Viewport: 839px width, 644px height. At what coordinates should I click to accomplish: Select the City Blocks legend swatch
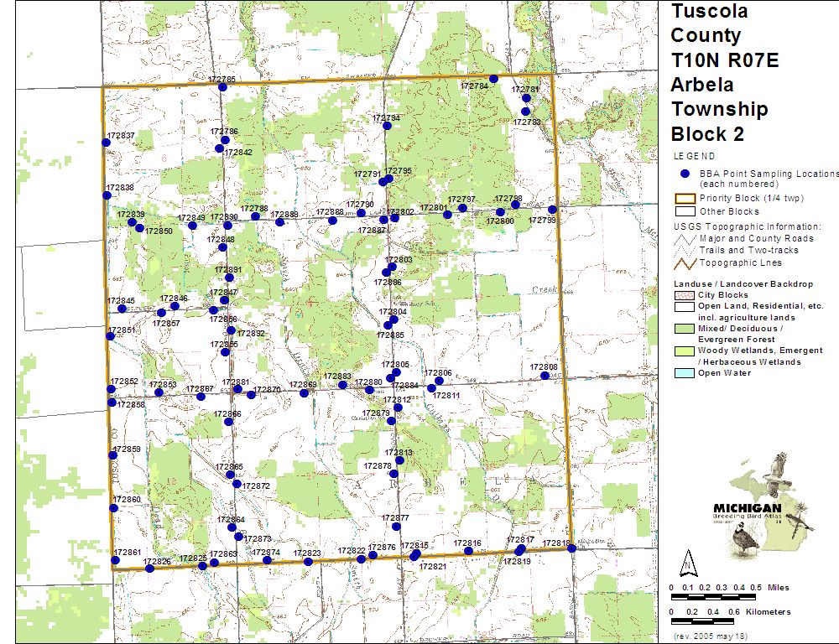pos(684,295)
